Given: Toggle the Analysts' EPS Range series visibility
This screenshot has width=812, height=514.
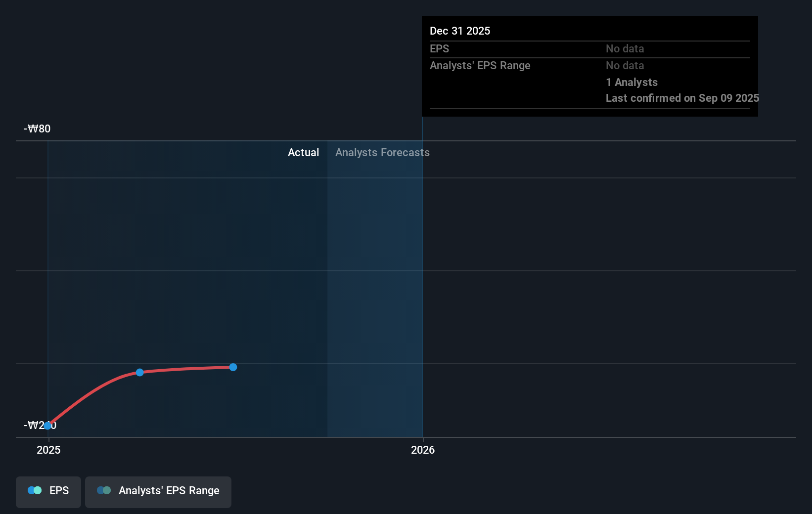Looking at the screenshot, I should (x=158, y=492).
